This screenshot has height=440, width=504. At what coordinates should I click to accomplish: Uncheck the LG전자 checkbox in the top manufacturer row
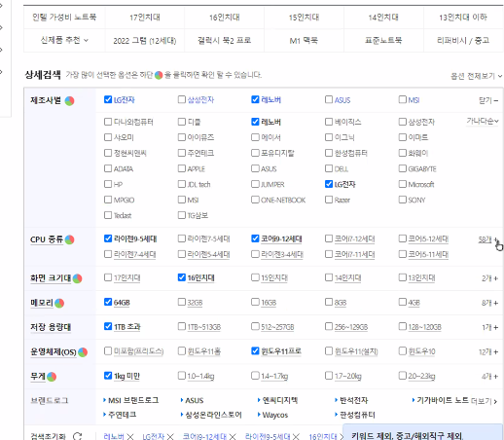[108, 99]
